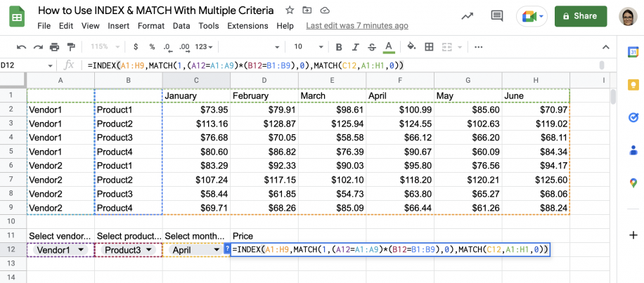Open the Help menu

click(x=285, y=26)
